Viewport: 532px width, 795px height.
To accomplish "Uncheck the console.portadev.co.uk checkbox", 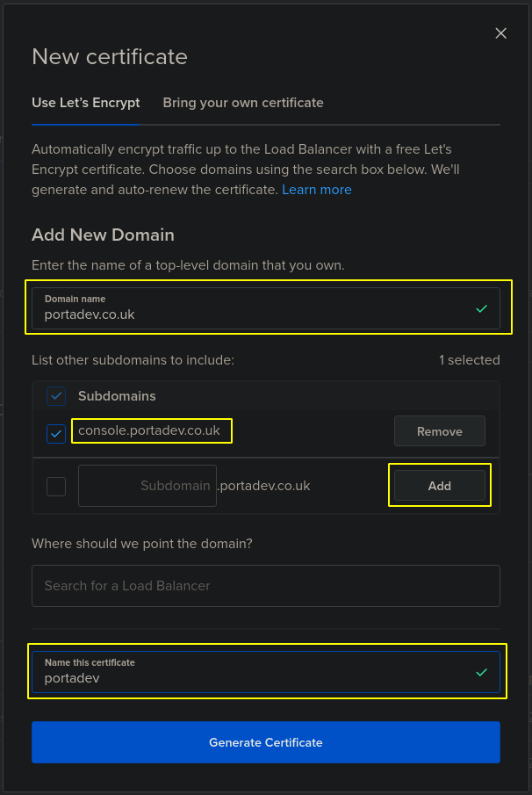I will click(56, 433).
